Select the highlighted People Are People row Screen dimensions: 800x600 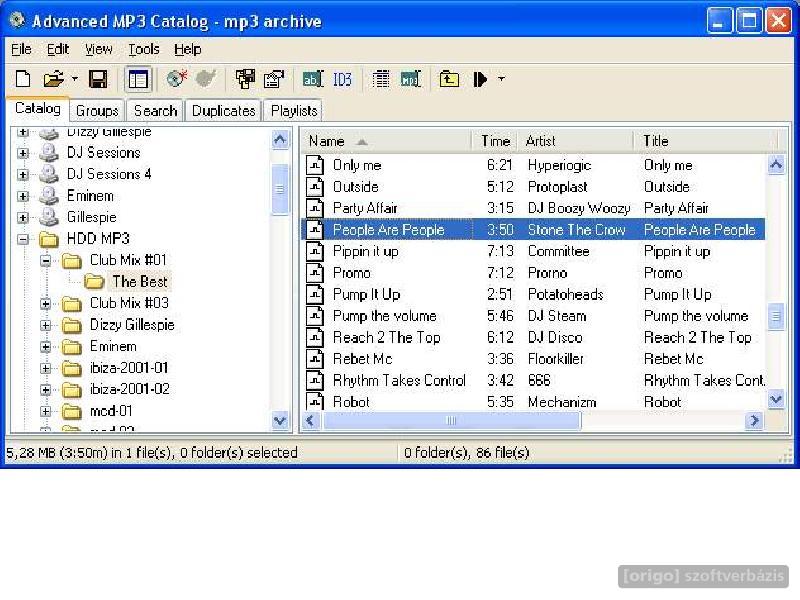533,230
